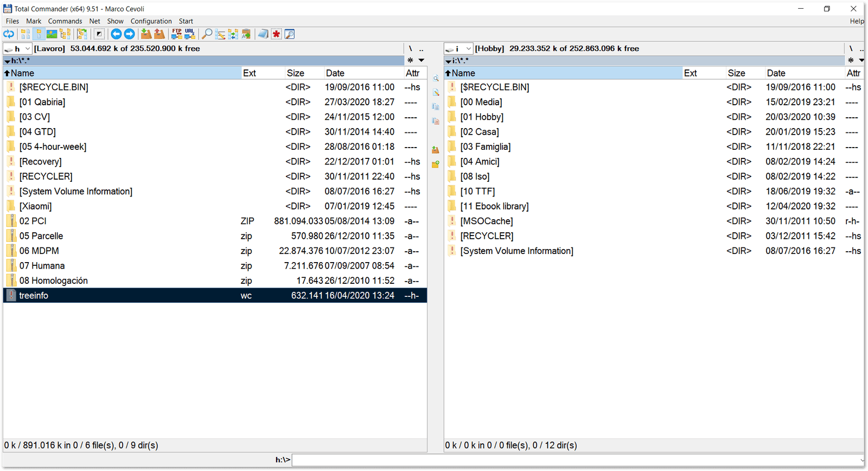Sort left panel by Date column header
The width and height of the screenshot is (868, 471).
(335, 73)
